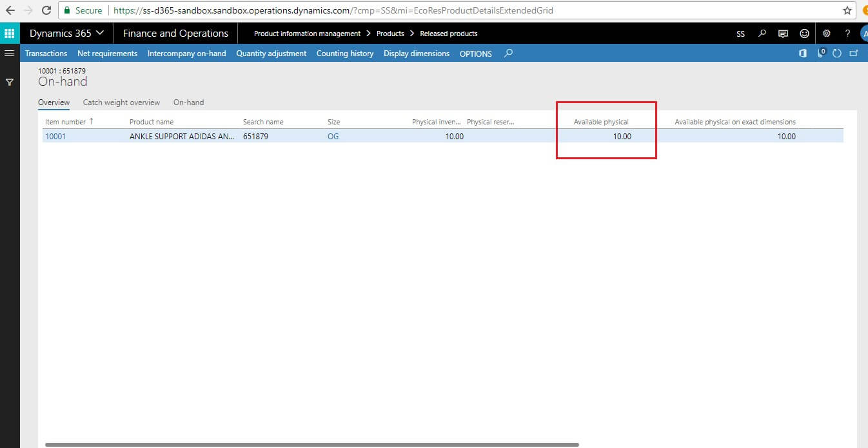Sort by Item number column header
Viewport: 868px width, 448px height.
coord(65,122)
